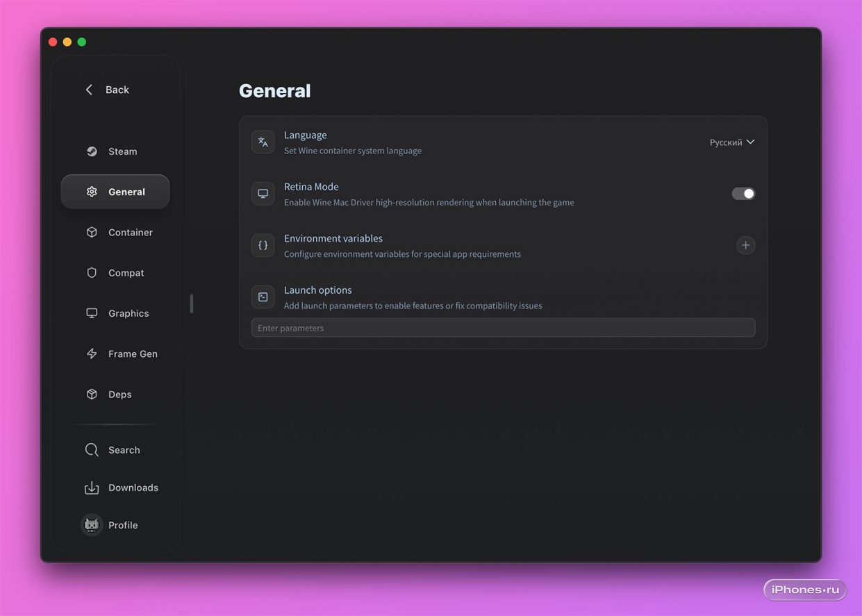Click 'Set Wine container system language' text
862x616 pixels.
click(x=353, y=151)
